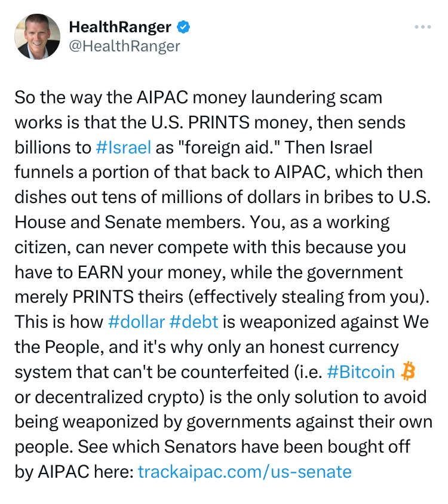Screen dimensions: 448x504
Task: Open the HealthRanger profile photo
Action: click(38, 37)
